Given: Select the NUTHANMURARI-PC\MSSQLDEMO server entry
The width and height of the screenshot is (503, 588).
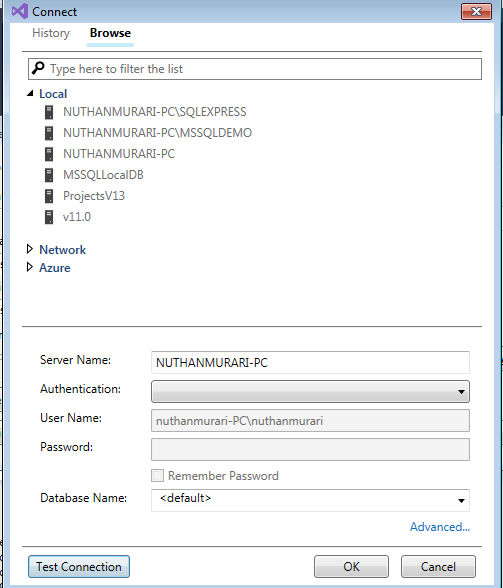Looking at the screenshot, I should (x=157, y=133).
